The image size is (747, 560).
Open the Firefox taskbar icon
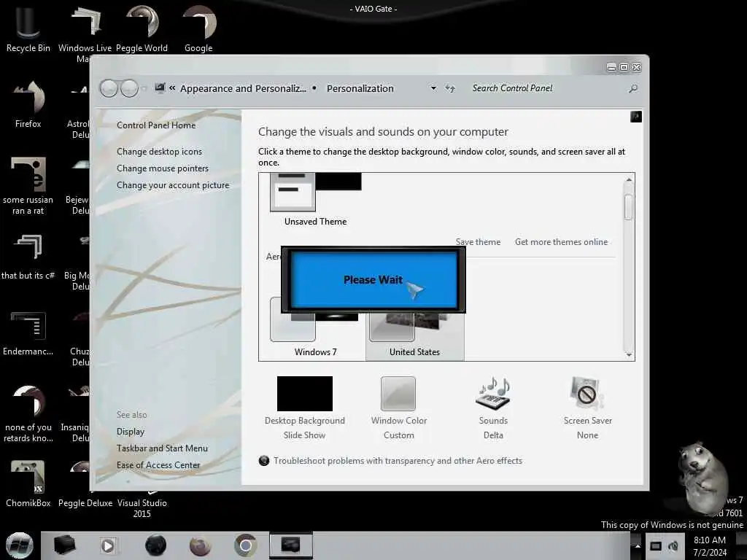coord(200,545)
